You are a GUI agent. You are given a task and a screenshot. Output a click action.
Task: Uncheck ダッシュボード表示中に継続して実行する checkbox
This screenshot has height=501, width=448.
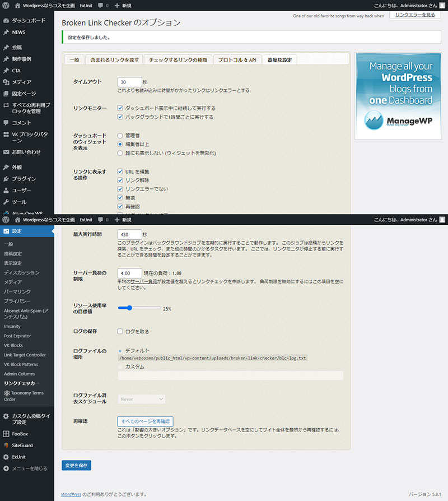click(120, 108)
